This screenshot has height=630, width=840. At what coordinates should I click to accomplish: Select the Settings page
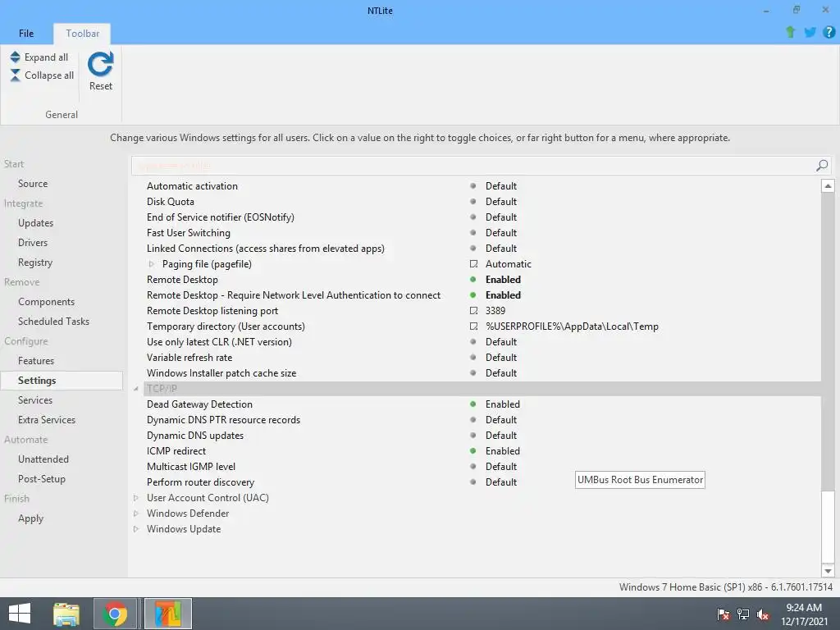pos(62,381)
